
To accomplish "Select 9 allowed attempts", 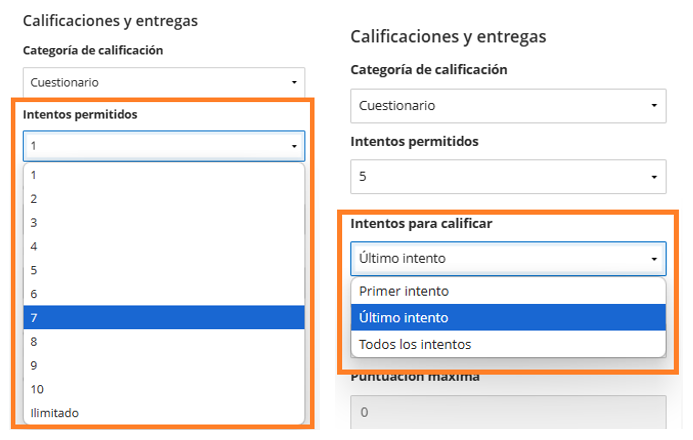I will pyautogui.click(x=163, y=365).
